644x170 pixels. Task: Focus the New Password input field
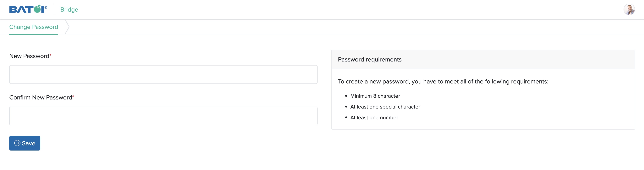[x=163, y=74]
